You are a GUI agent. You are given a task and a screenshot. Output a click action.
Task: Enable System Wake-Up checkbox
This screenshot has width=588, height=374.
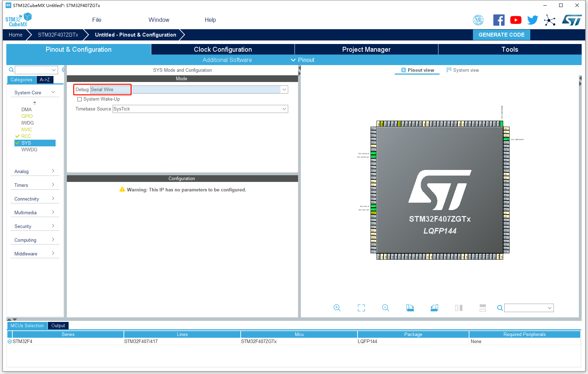pyautogui.click(x=80, y=99)
